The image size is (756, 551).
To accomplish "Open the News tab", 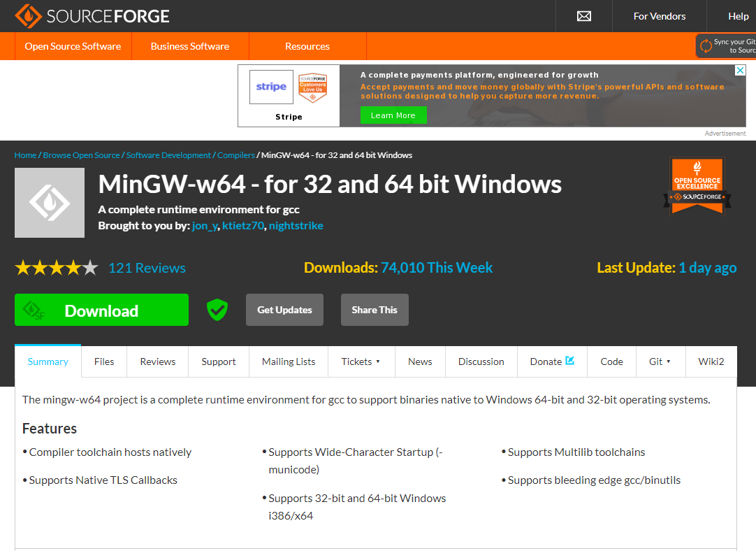I will [x=420, y=362].
